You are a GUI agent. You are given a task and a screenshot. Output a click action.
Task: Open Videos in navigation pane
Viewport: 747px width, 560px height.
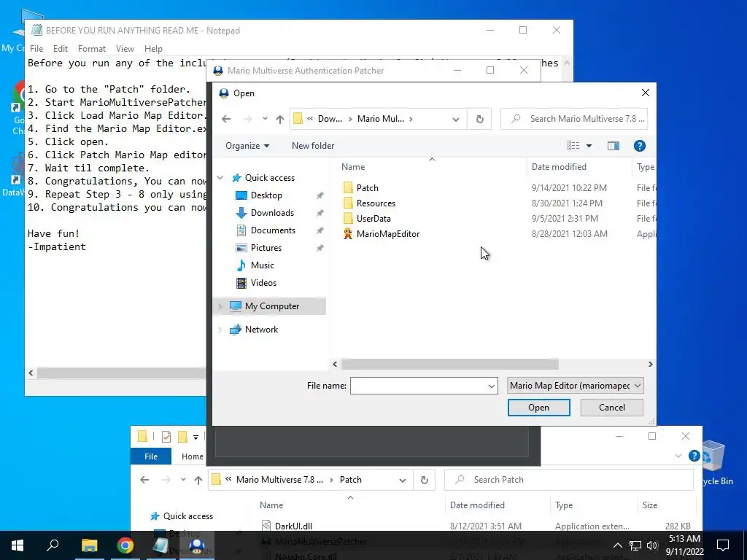point(263,283)
